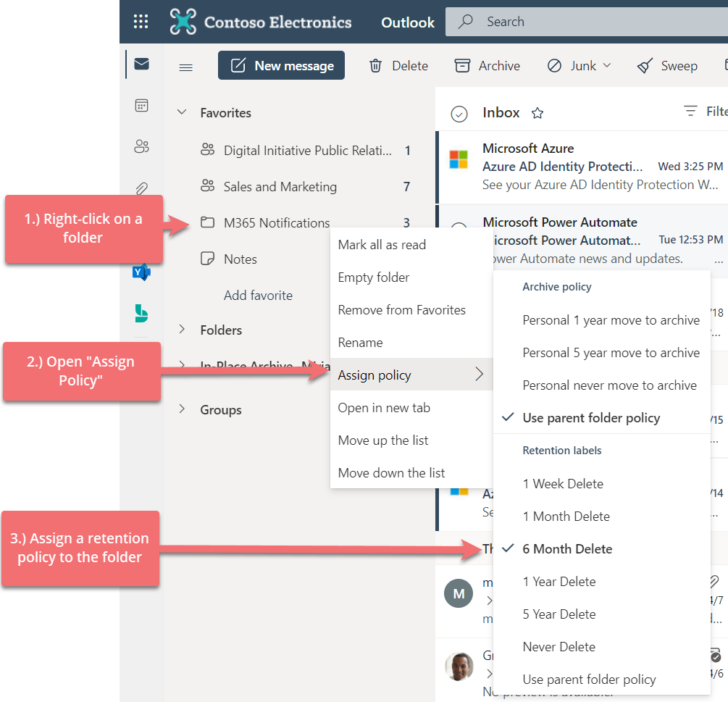Click the Digital Initiative group icon
Image resolution: width=728 pixels, height=702 pixels.
(x=207, y=150)
